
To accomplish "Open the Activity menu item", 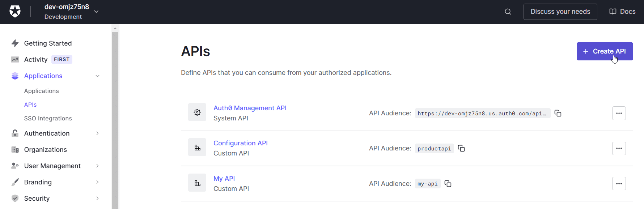I will coord(36,60).
